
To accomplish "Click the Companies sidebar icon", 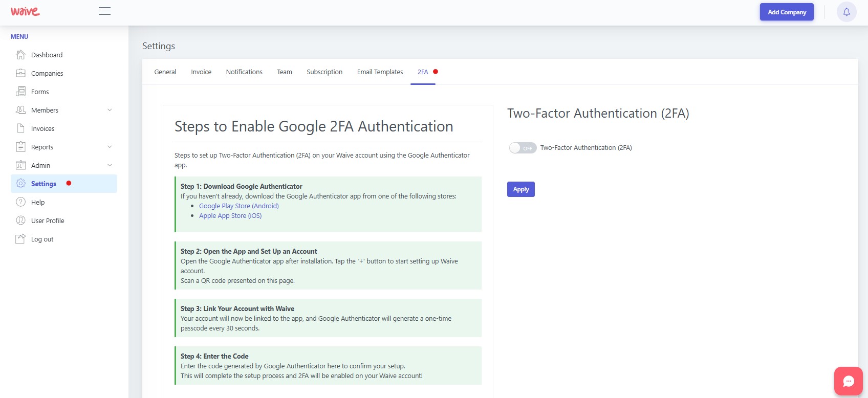I will point(20,73).
